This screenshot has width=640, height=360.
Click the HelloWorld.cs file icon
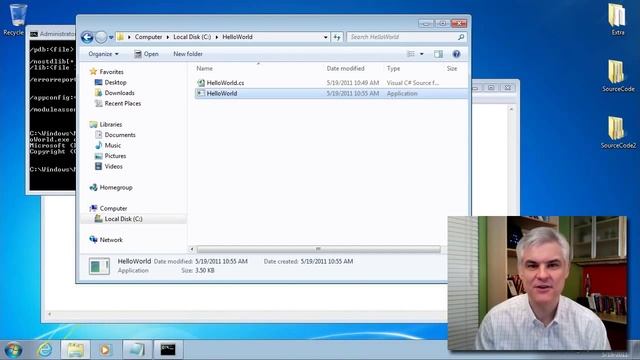pos(201,83)
